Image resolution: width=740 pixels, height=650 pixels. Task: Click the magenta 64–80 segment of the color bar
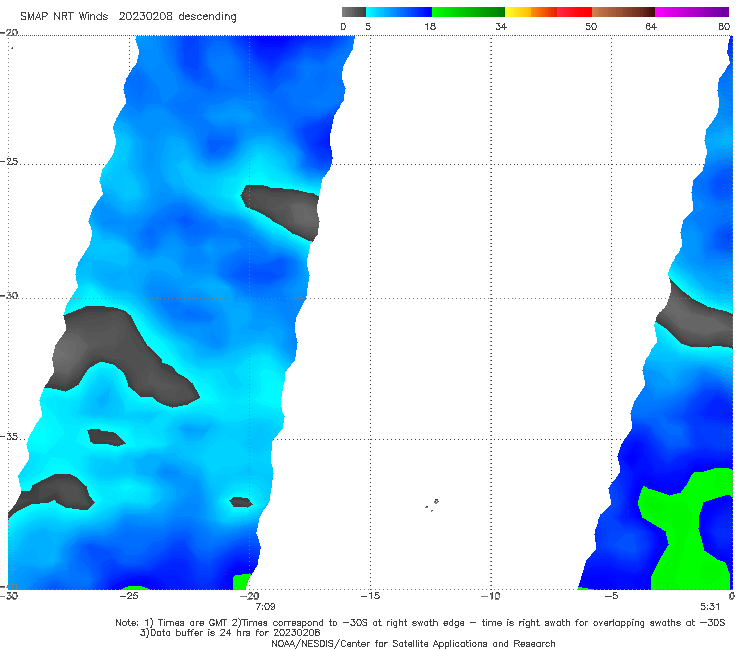[x=692, y=12]
